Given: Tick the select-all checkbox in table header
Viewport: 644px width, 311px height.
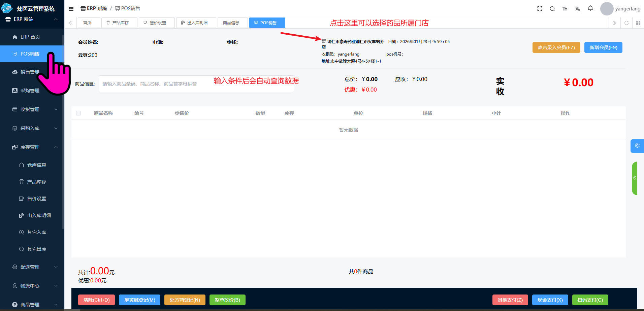Looking at the screenshot, I should pos(78,113).
